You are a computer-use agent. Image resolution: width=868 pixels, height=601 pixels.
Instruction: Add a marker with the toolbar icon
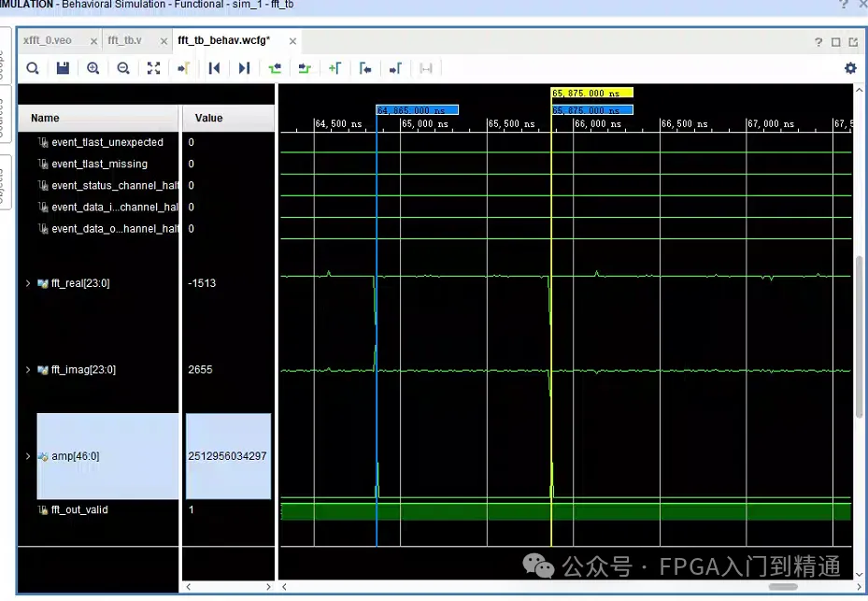pyautogui.click(x=334, y=68)
